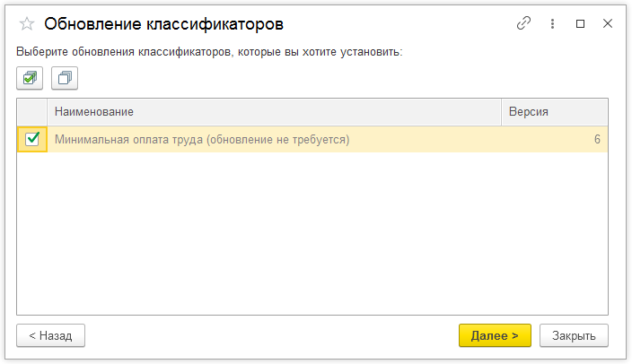The image size is (632, 364).
Task: Click the Закрыть button
Action: click(x=574, y=335)
